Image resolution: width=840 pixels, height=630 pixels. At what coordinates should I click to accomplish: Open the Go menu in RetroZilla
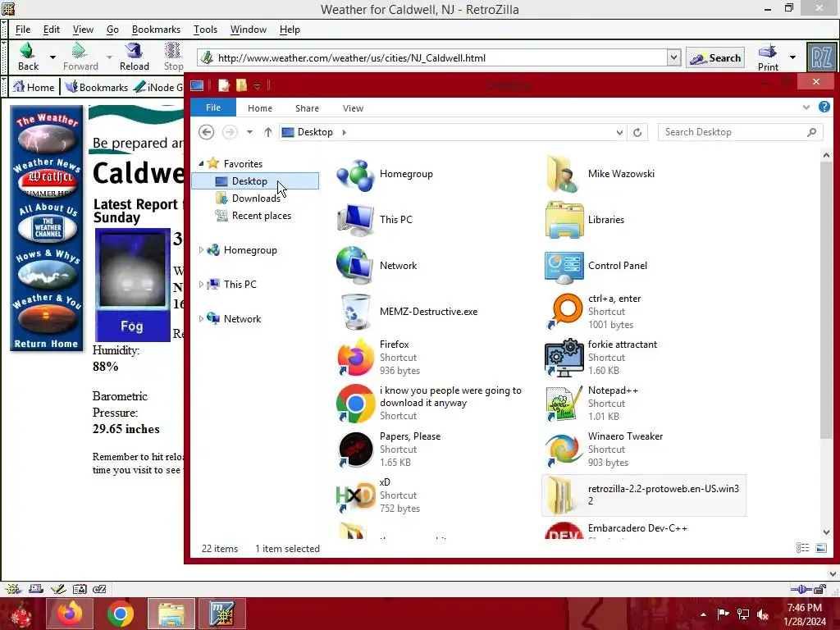pyautogui.click(x=112, y=30)
